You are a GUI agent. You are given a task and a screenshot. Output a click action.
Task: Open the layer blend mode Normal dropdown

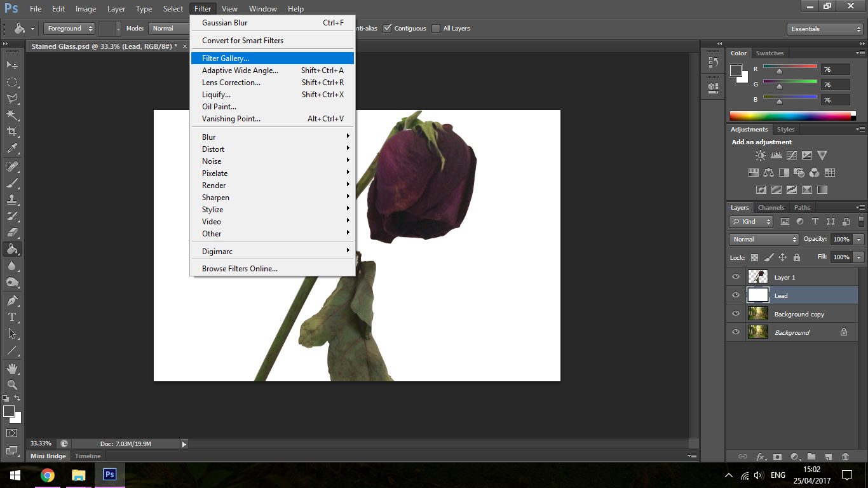(764, 240)
